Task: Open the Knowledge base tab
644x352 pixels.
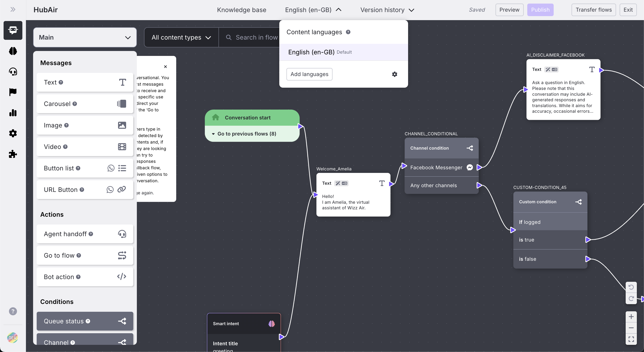Action: pos(241,10)
